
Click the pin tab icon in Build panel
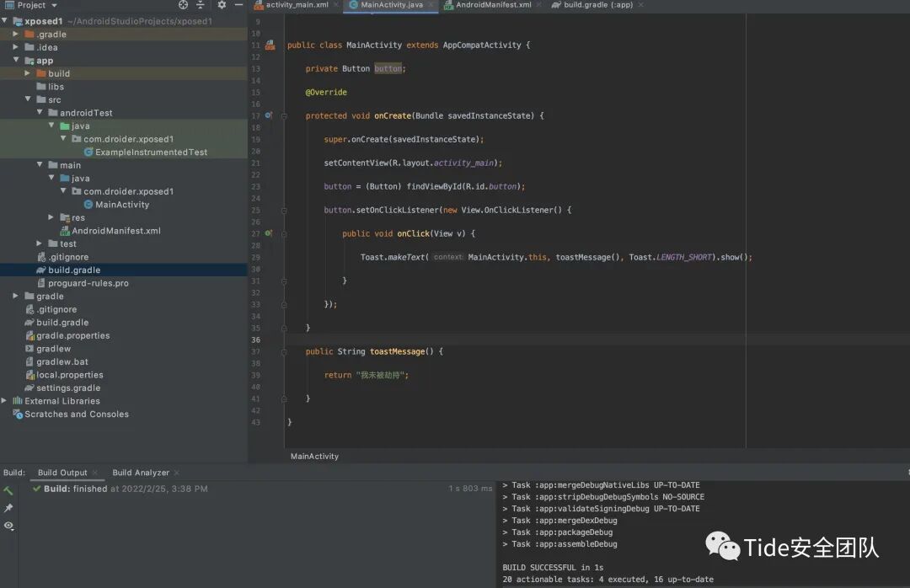[8, 508]
